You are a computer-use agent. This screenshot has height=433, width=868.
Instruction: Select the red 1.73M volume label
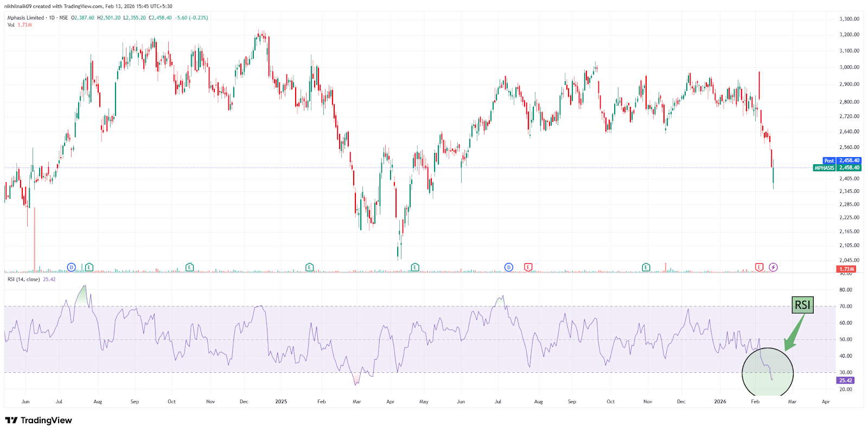(x=847, y=269)
